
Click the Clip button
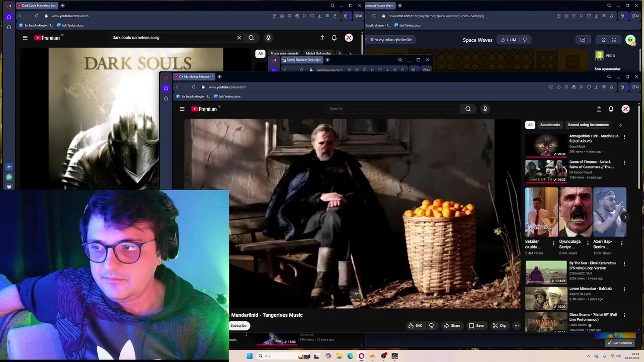(500, 326)
